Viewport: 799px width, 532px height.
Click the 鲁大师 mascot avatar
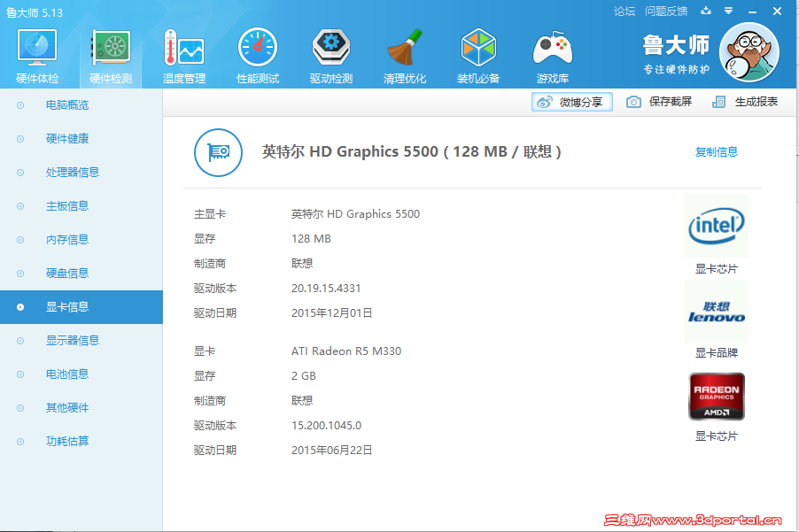tap(749, 52)
